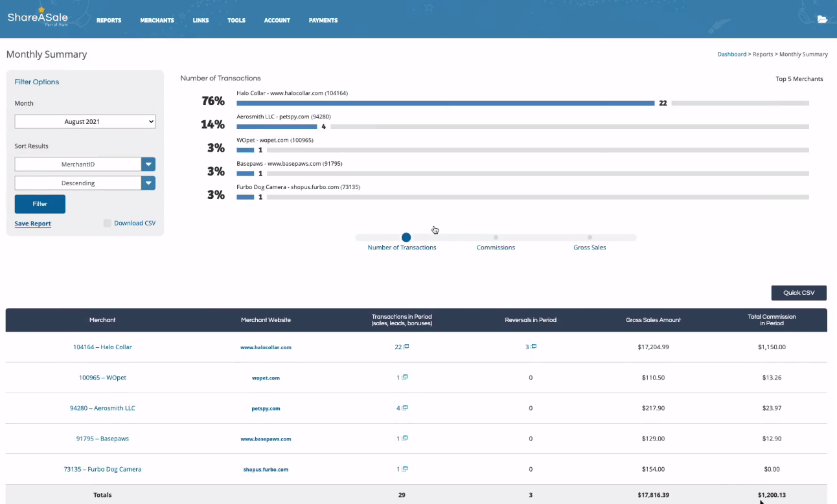Visit shopus.furbo.com website link
This screenshot has width=837, height=504.
[266, 469]
